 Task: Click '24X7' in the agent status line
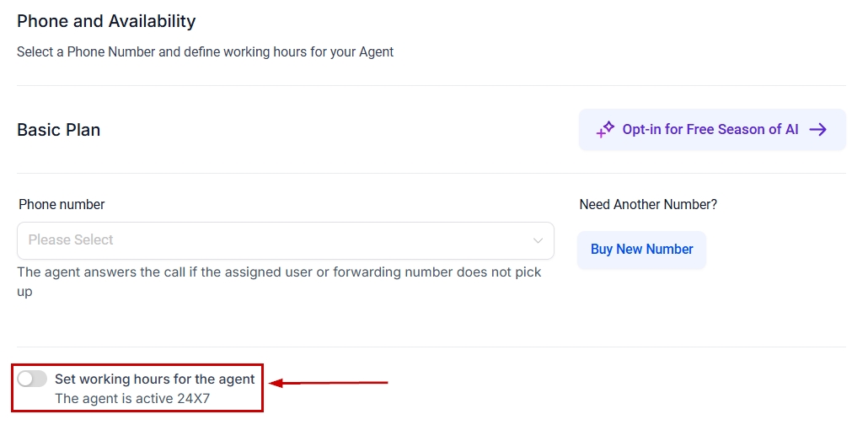point(193,398)
